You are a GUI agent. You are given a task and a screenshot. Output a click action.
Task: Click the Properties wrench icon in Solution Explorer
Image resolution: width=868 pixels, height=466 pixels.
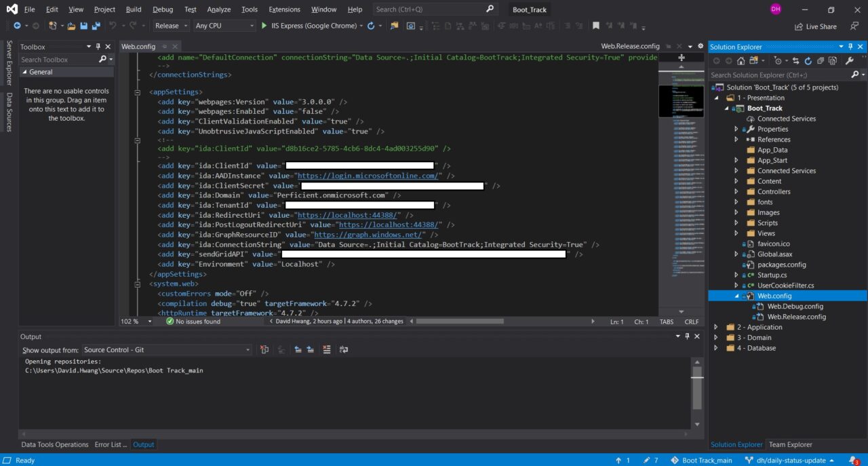(849, 60)
